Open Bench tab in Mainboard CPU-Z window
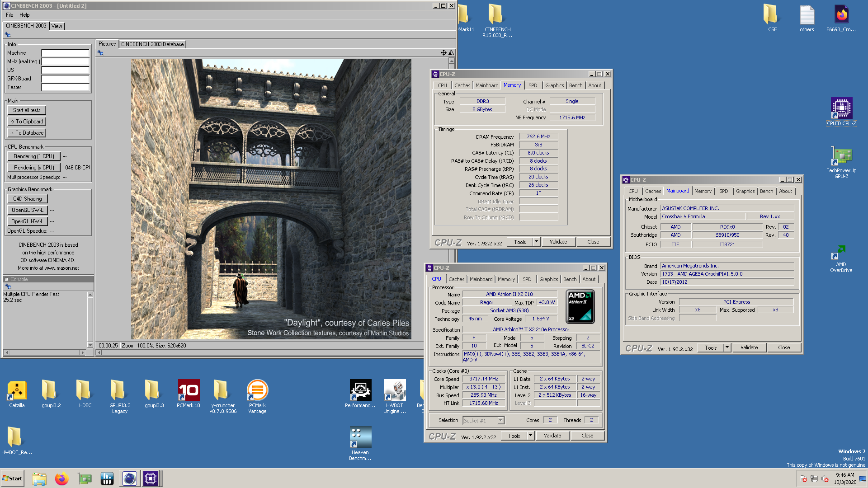Image resolution: width=868 pixels, height=488 pixels. click(x=766, y=191)
